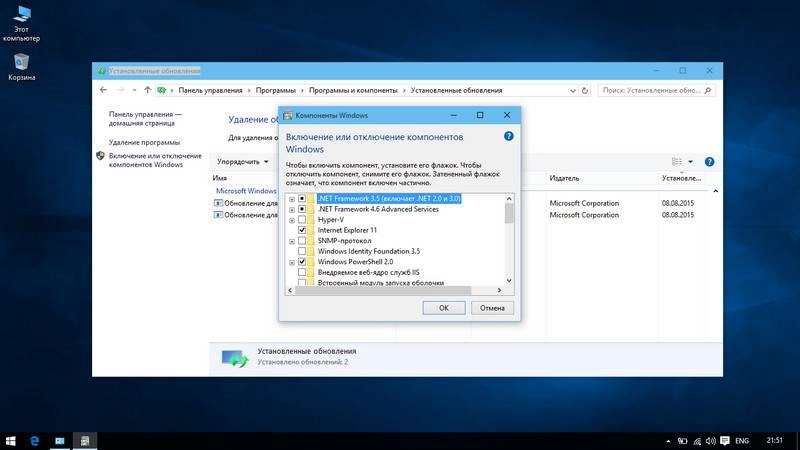Sort by 'Издатель' column header
Image resolution: width=800 pixels, height=450 pixels.
pos(564,178)
